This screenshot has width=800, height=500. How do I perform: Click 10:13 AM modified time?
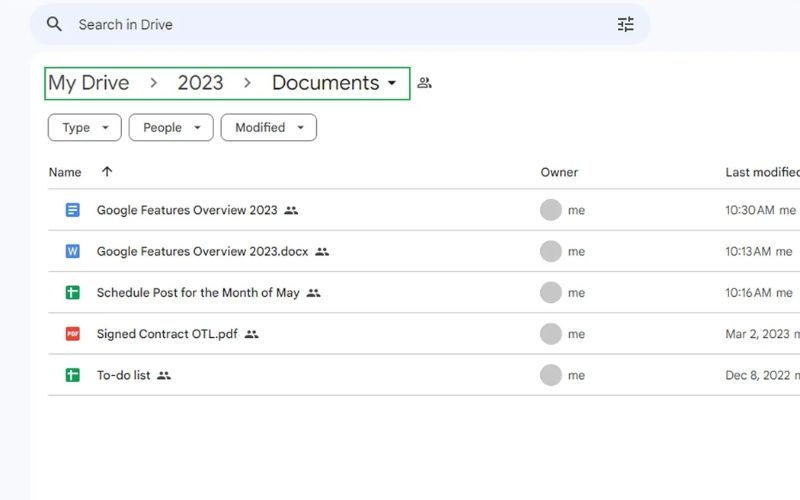tap(748, 252)
